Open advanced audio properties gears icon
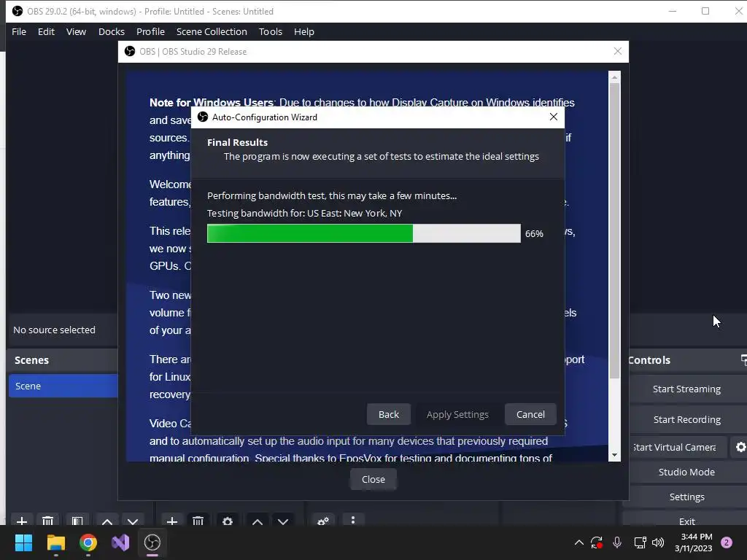Image resolution: width=747 pixels, height=560 pixels. tap(323, 521)
